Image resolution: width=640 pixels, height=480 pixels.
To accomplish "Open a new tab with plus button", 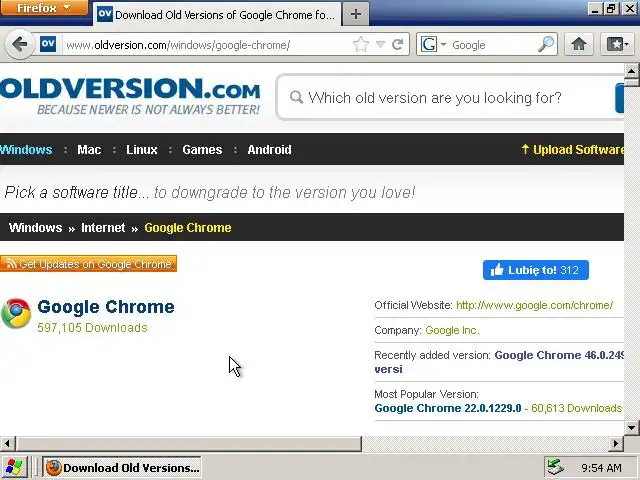I will tap(356, 14).
